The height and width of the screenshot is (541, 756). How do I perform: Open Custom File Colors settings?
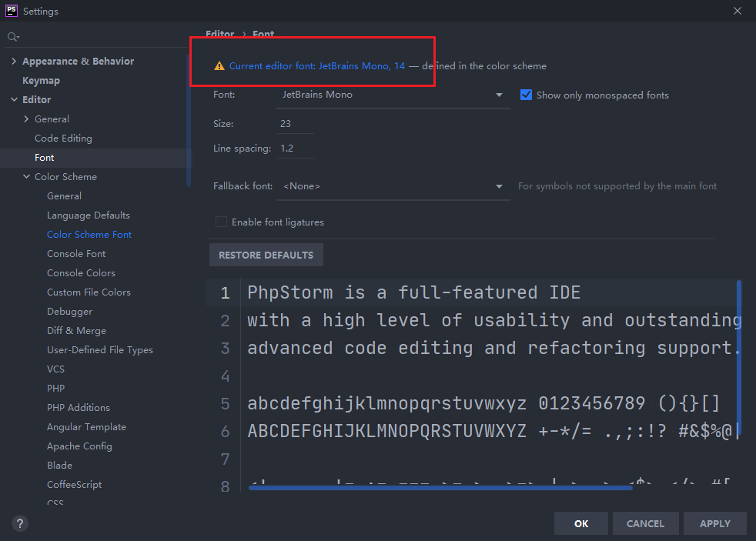[x=89, y=292]
